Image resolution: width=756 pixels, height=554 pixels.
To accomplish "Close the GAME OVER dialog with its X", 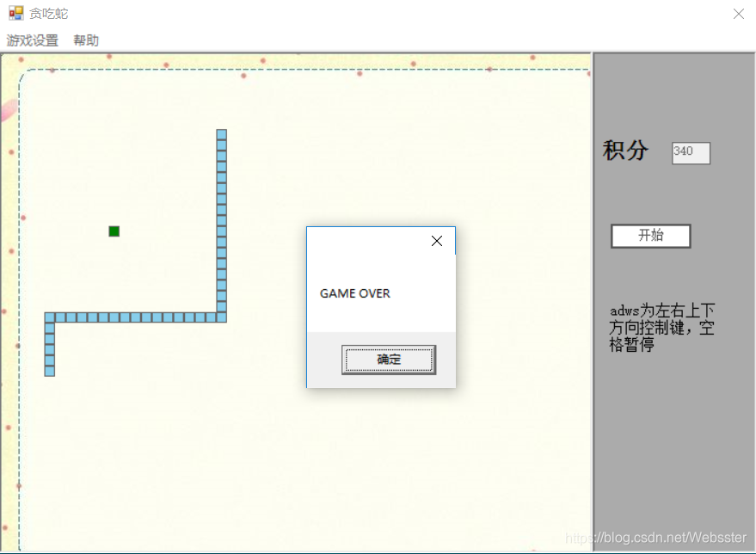I will click(437, 241).
